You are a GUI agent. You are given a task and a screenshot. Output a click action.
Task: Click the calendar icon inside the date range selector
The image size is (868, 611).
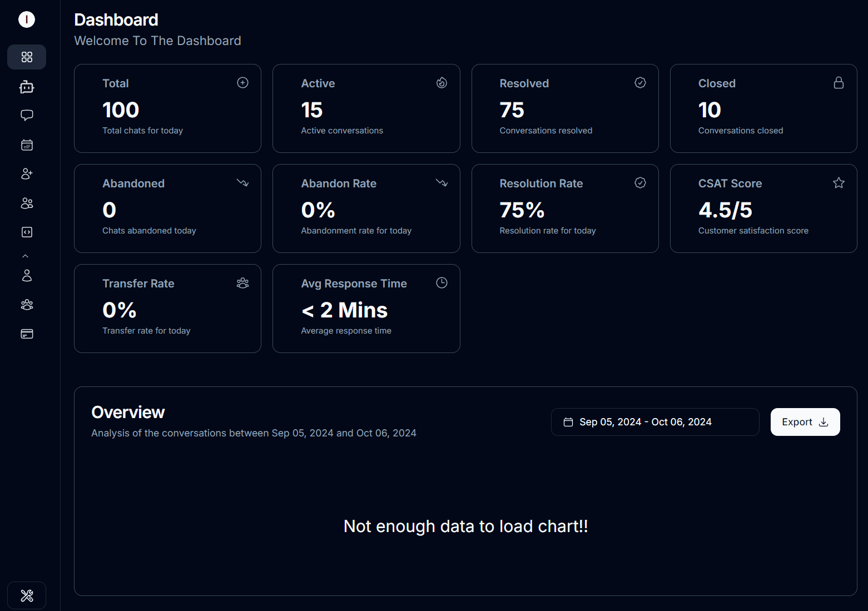[568, 421]
